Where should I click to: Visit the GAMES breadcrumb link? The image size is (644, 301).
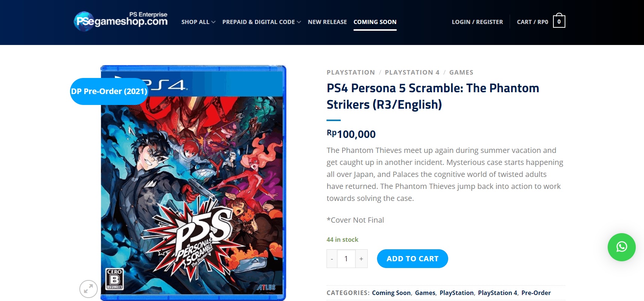tap(461, 72)
